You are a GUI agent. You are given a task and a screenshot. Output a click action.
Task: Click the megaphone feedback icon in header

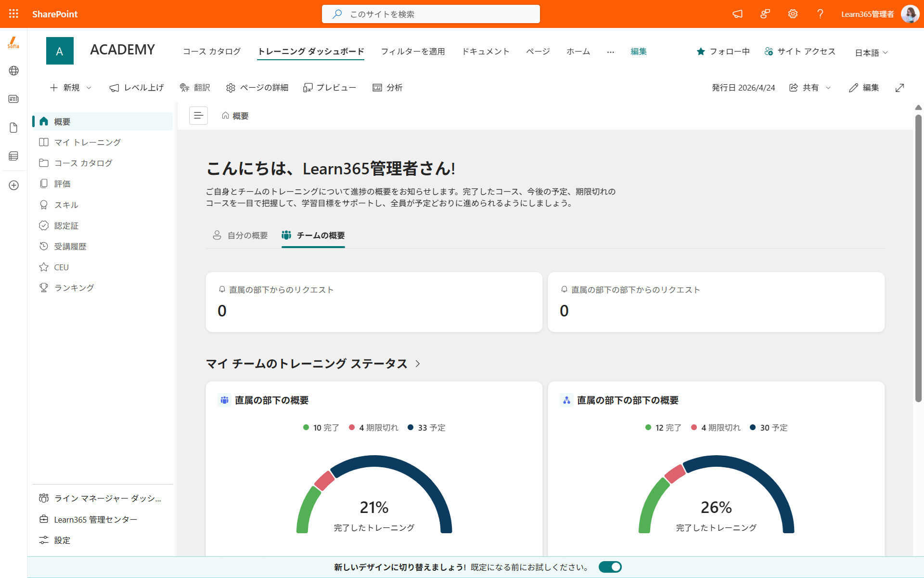click(x=737, y=14)
